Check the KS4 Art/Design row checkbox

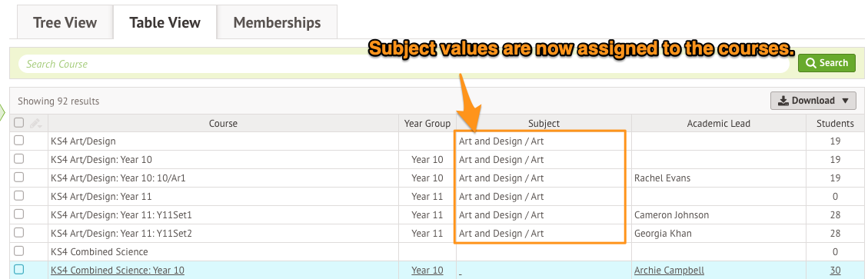(x=18, y=141)
